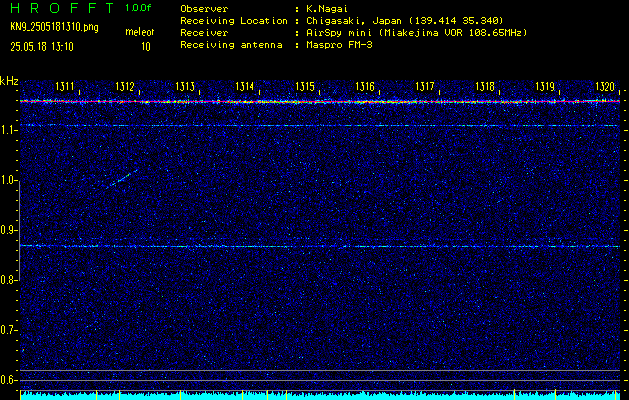This screenshot has width=629, height=400.
Task: Click the version label 1.0.0f
Action: point(138,8)
